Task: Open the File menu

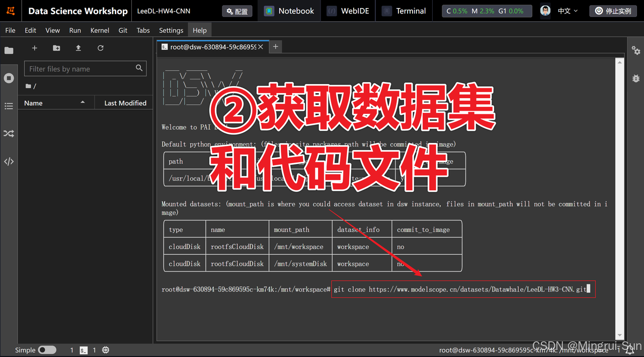Action: coord(10,30)
